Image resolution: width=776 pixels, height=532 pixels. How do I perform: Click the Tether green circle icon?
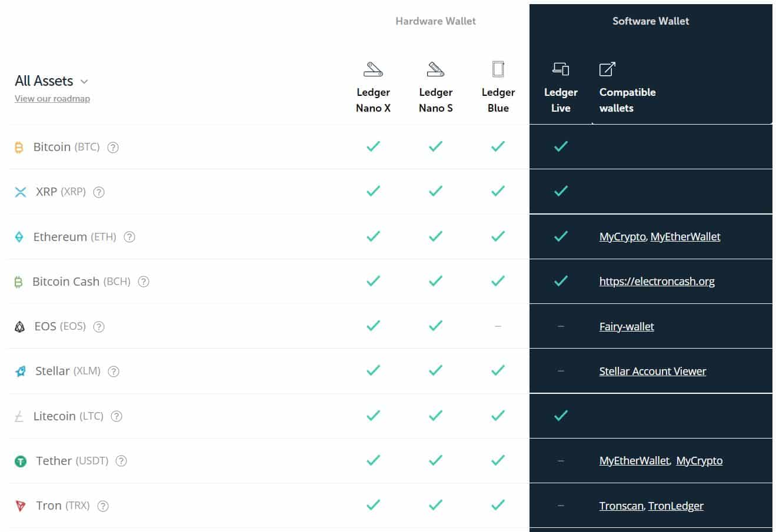pos(21,461)
